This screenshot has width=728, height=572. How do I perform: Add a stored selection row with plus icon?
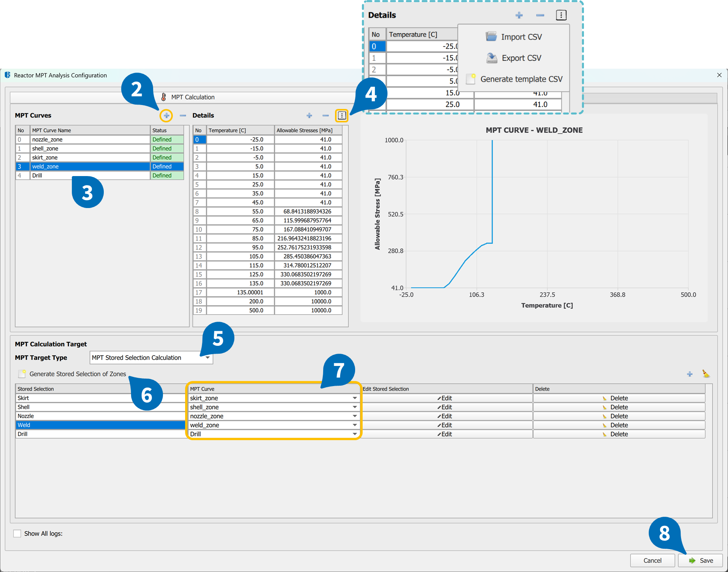(690, 374)
